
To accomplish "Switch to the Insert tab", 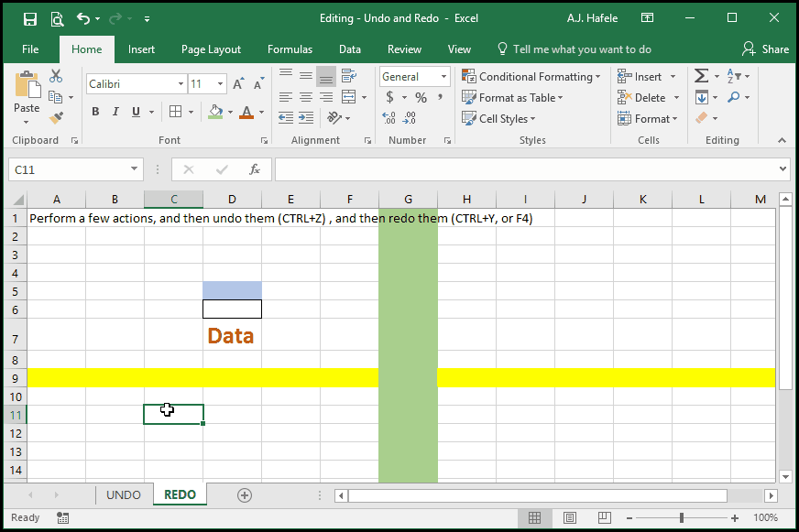I will pyautogui.click(x=141, y=49).
